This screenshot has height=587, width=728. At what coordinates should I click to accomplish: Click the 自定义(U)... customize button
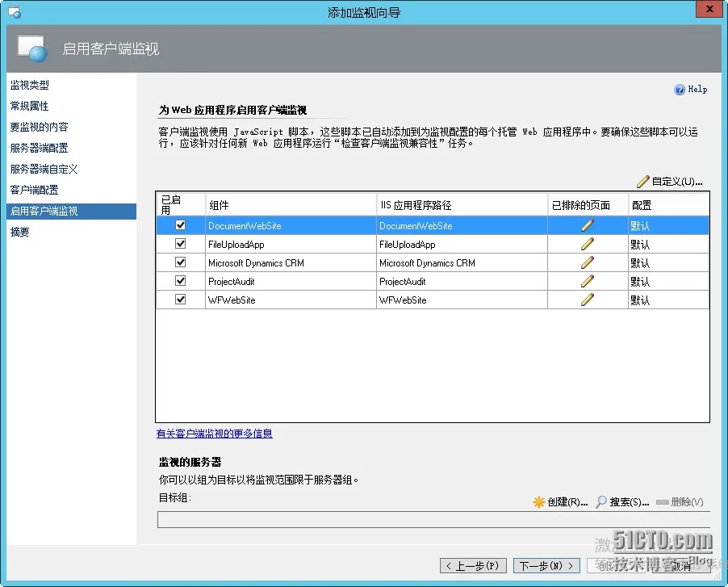pyautogui.click(x=670, y=181)
